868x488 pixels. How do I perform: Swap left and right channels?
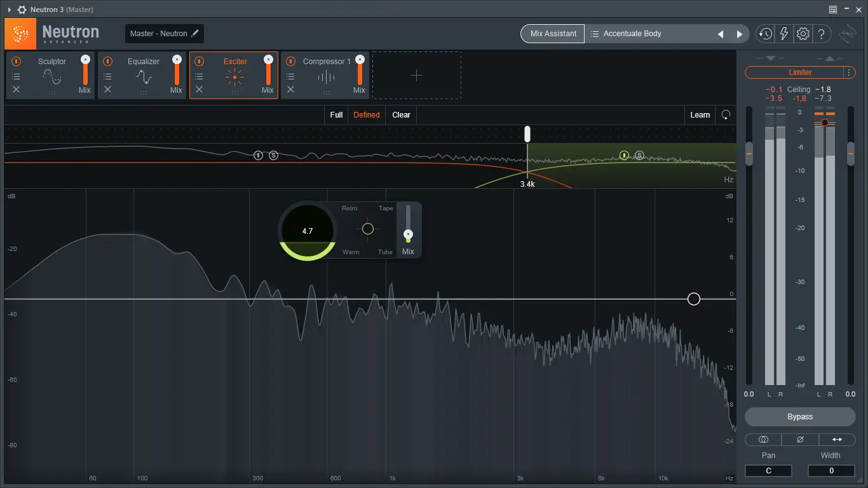coord(837,440)
